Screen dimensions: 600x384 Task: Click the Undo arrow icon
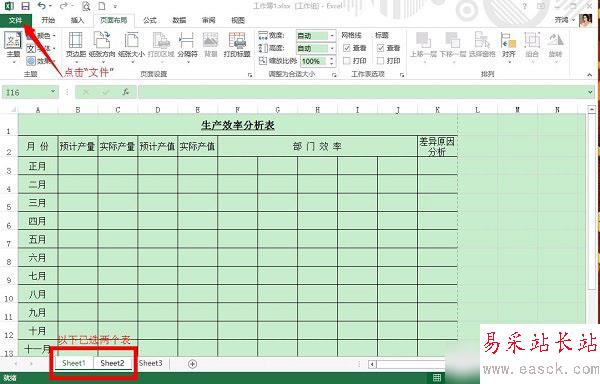(42, 6)
